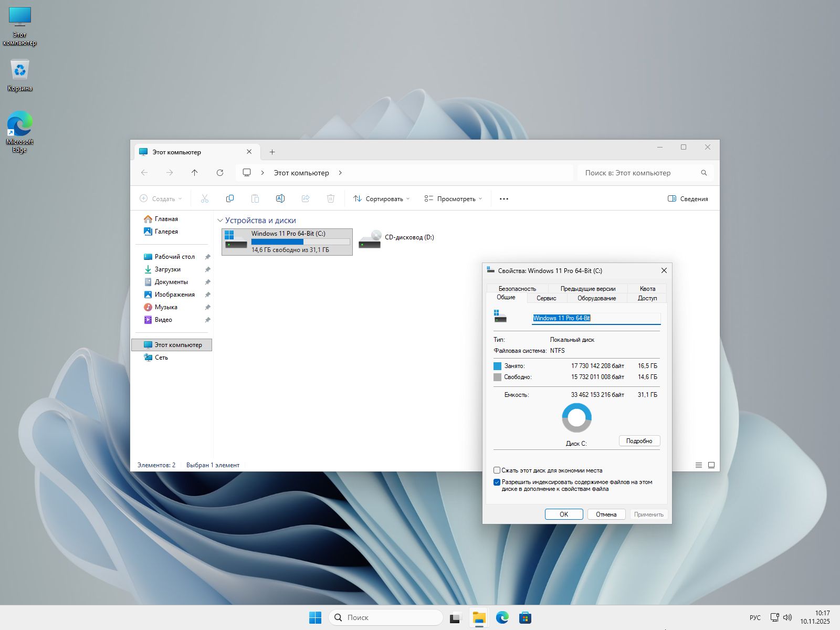Click the Refresh icon in Explorer
Image resolution: width=840 pixels, height=630 pixels.
(x=220, y=173)
